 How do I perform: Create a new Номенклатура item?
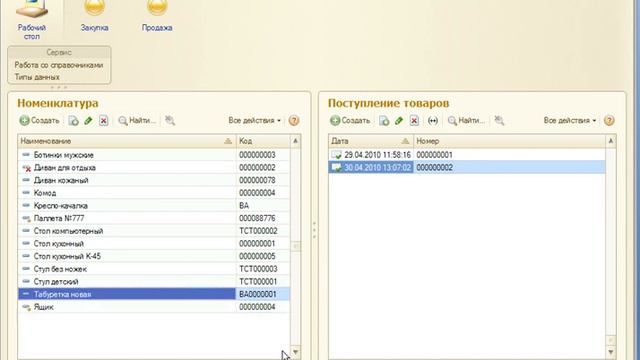[x=40, y=120]
